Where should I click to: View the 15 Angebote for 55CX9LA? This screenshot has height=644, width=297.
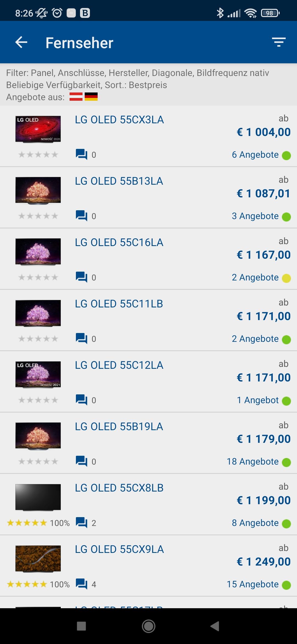pyautogui.click(x=252, y=584)
